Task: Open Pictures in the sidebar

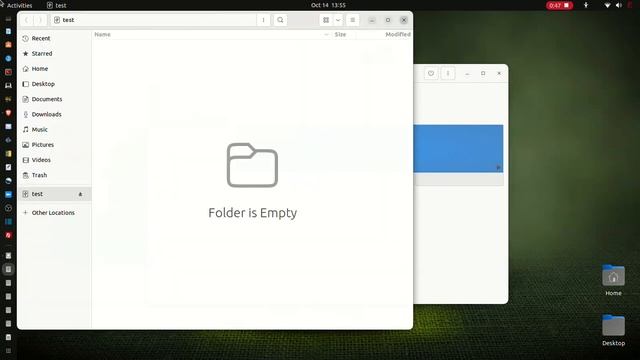Action: point(55,145)
